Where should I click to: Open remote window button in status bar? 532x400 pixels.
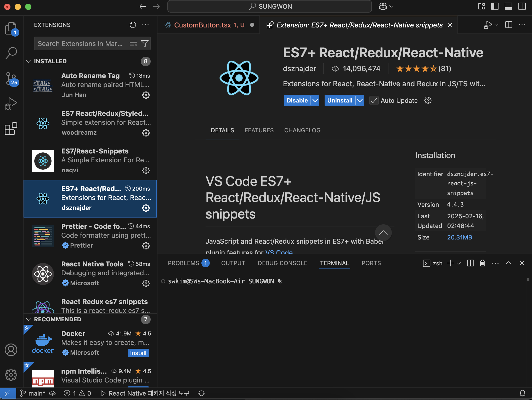pos(8,393)
